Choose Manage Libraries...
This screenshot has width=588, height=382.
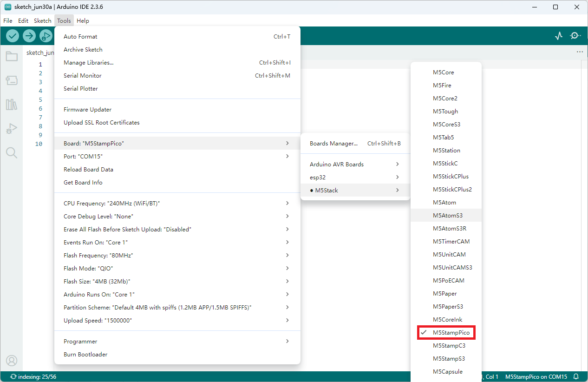coord(177,62)
